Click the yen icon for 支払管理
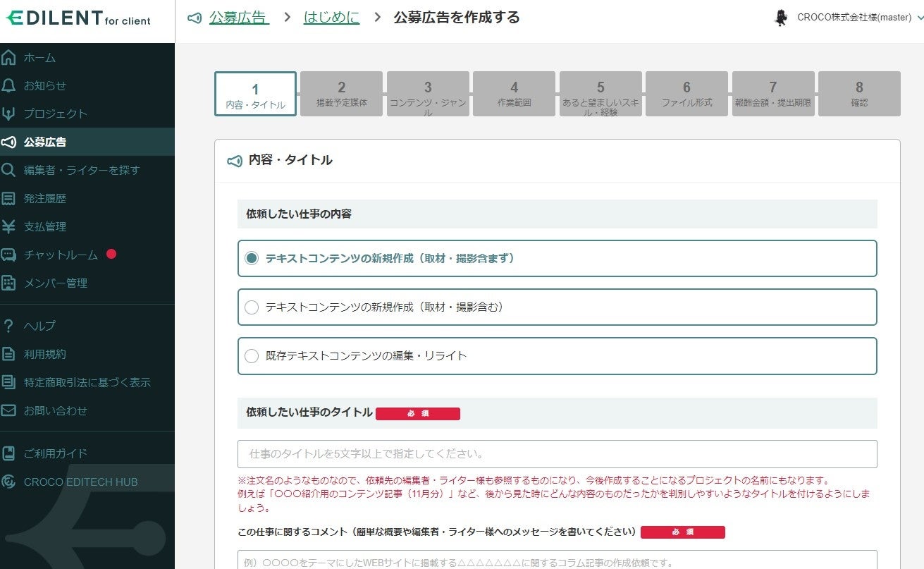 point(8,226)
